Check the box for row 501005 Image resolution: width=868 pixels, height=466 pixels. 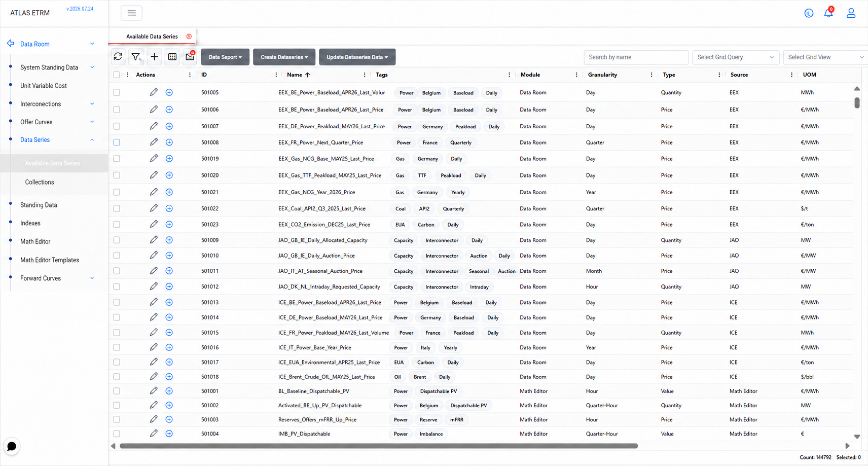(117, 92)
